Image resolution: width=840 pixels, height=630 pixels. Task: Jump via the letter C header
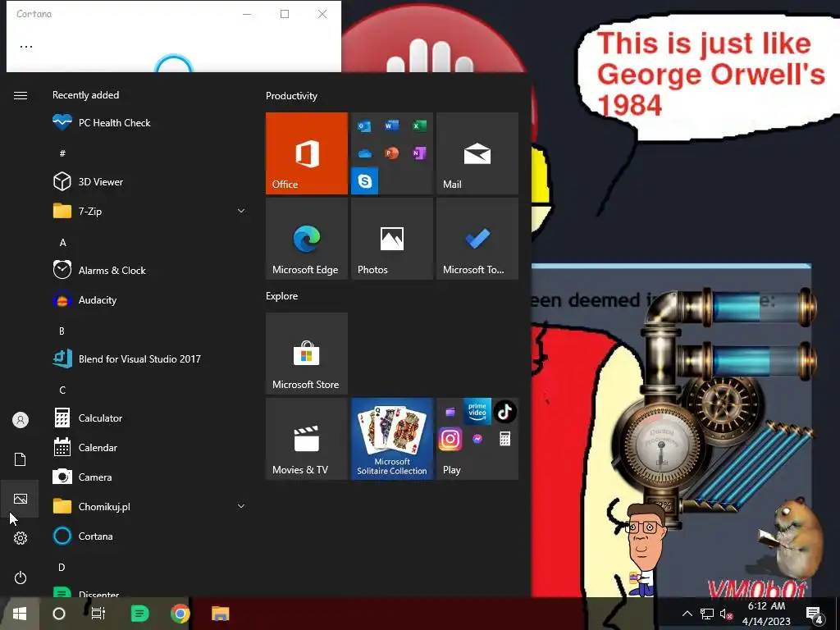coord(62,390)
